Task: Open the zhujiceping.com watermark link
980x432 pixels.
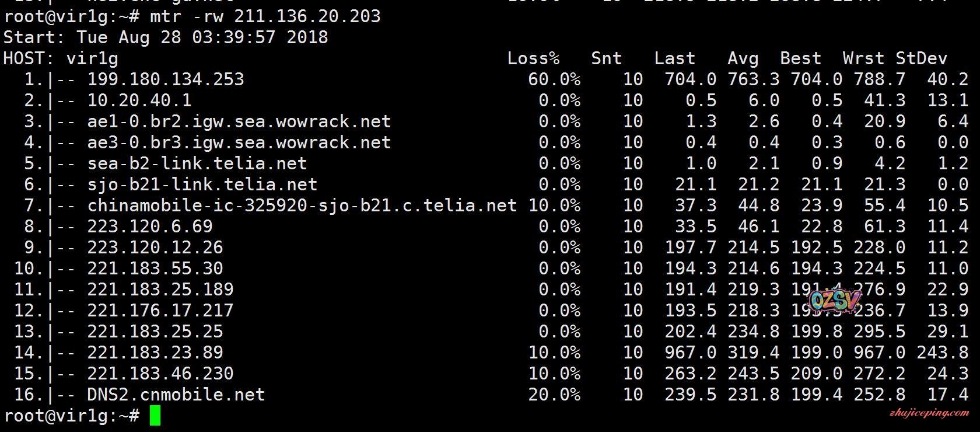Action: pyautogui.click(x=930, y=413)
